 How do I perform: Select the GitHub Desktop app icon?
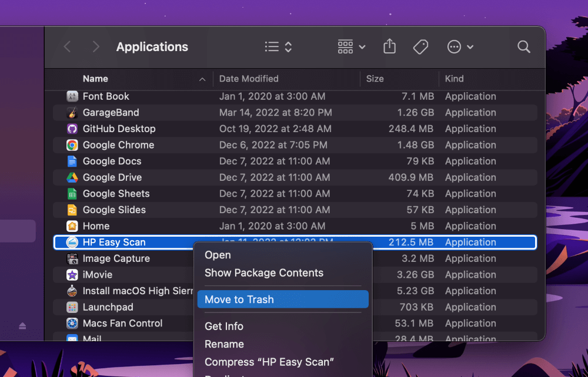72,129
